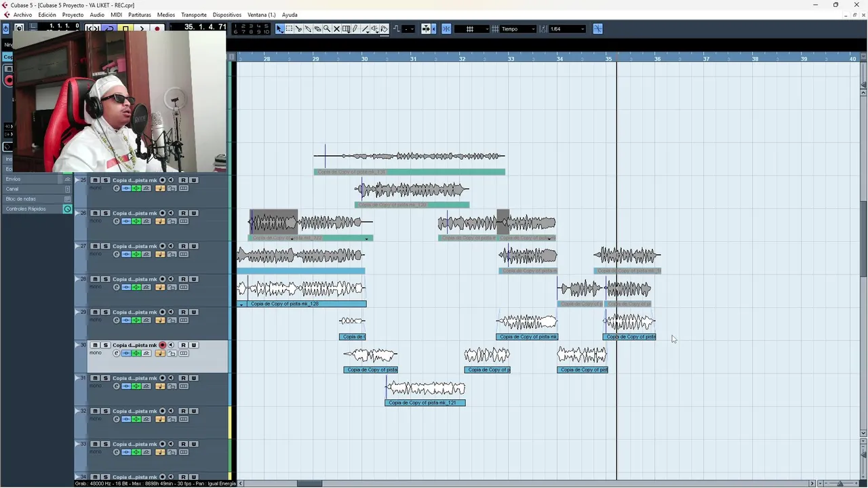Expand the Canal inspector section
Screen dimensions: 868x488
click(x=37, y=189)
